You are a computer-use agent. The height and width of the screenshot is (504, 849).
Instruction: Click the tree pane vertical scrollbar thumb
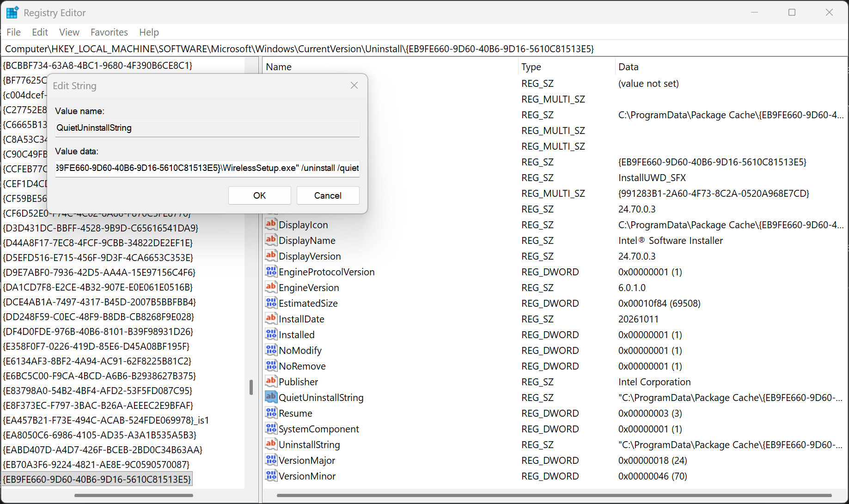pyautogui.click(x=251, y=388)
